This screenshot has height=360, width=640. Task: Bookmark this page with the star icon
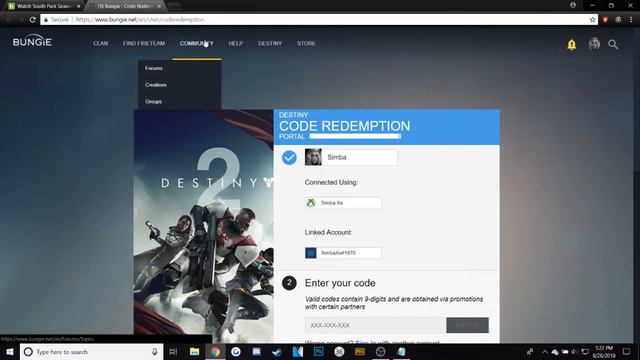593,20
